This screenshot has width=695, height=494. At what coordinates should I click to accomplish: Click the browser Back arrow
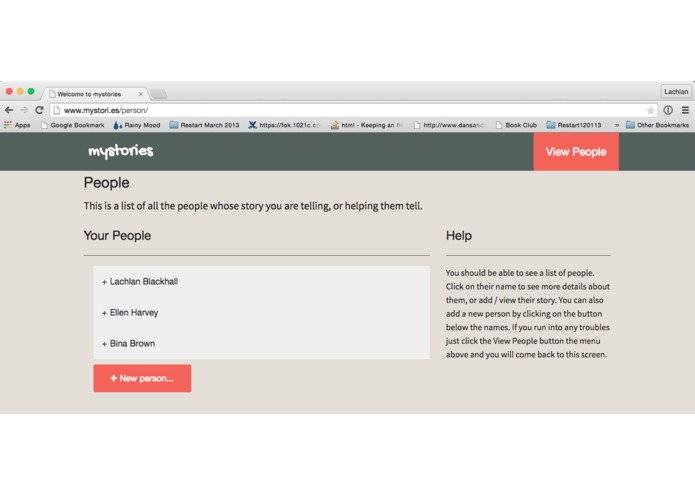(9, 110)
